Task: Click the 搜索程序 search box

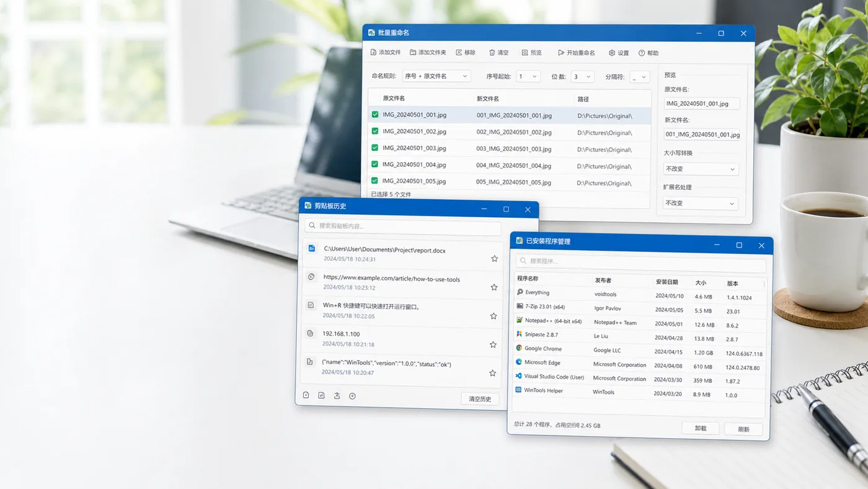Action: tap(640, 262)
